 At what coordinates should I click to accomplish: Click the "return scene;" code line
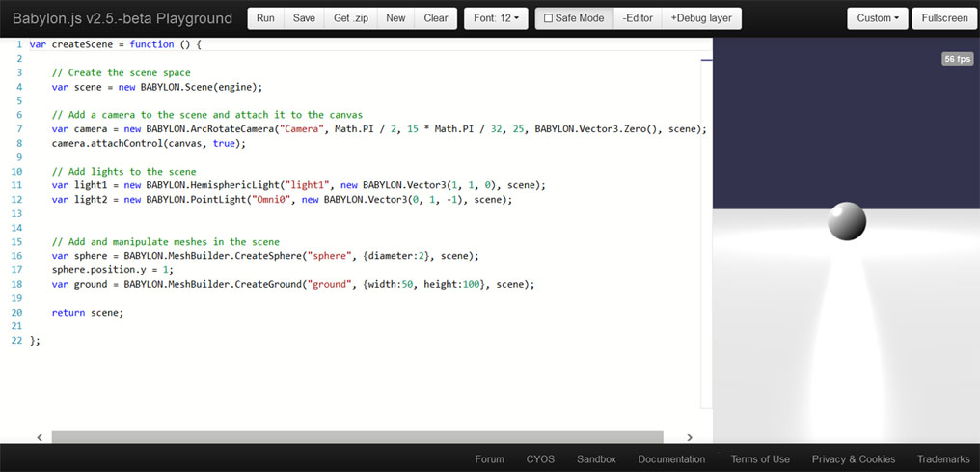pos(88,312)
